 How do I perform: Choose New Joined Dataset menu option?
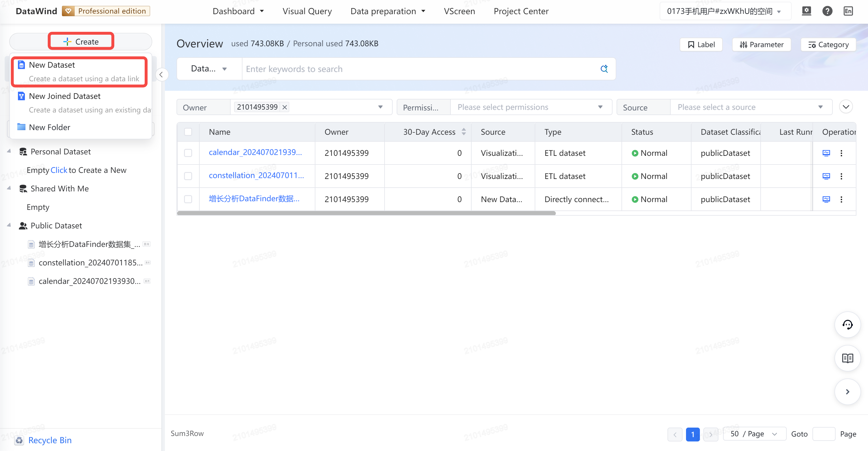click(81, 103)
